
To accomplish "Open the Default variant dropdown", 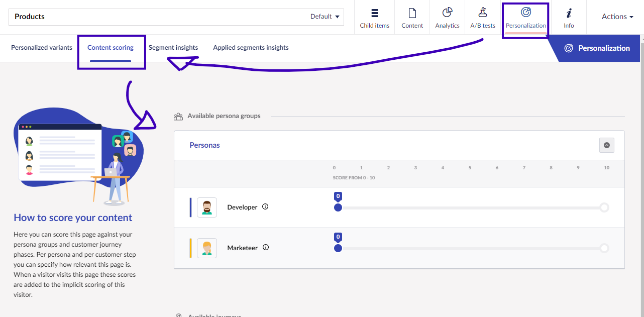I will click(325, 17).
